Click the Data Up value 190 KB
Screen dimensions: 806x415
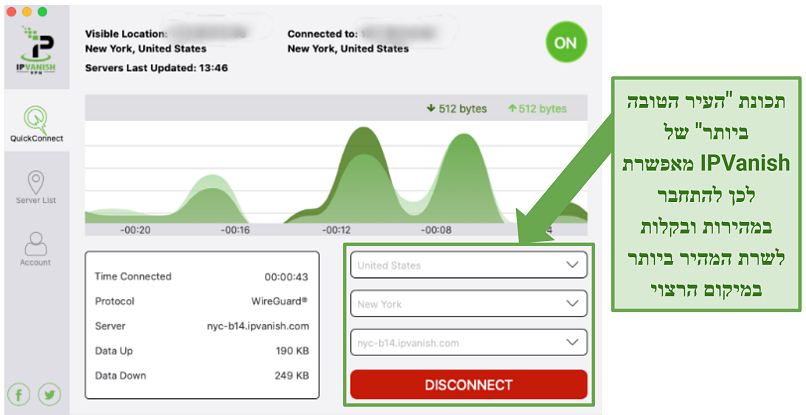click(292, 351)
